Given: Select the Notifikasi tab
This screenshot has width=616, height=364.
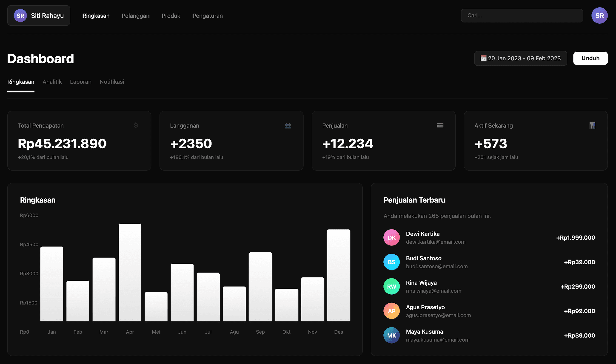Looking at the screenshot, I should (x=112, y=82).
